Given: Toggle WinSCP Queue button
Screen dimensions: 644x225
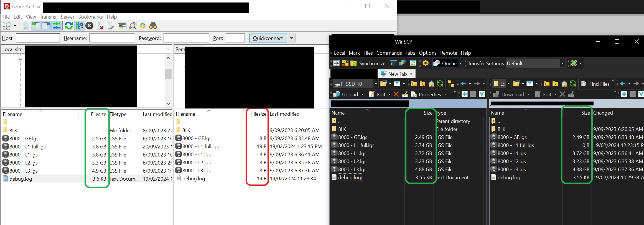Looking at the screenshot, I should (x=445, y=63).
